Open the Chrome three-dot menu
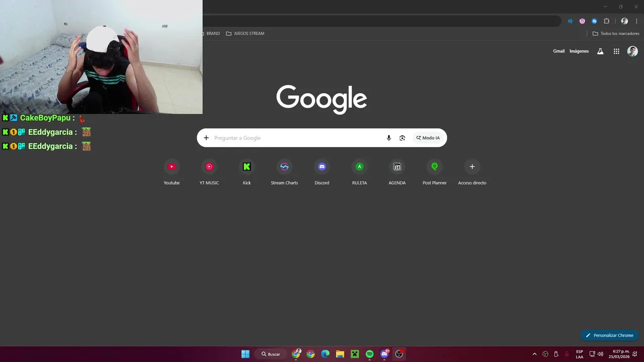Viewport: 644px width, 362px height. 636,21
